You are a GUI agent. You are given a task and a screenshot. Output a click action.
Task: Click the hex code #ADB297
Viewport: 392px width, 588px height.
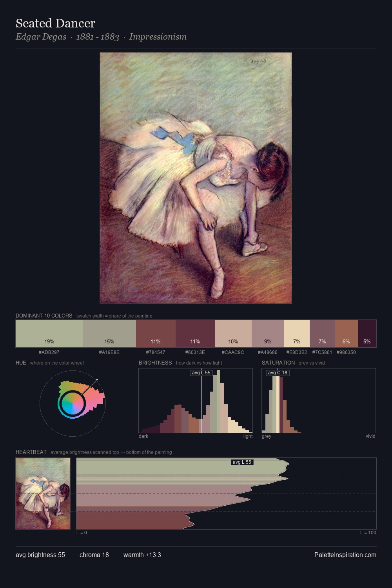(x=49, y=352)
